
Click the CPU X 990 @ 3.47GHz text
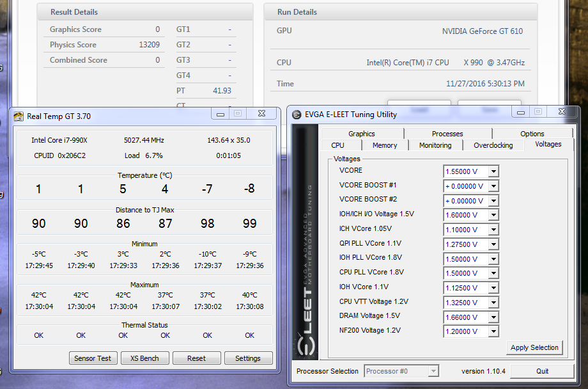coord(445,63)
